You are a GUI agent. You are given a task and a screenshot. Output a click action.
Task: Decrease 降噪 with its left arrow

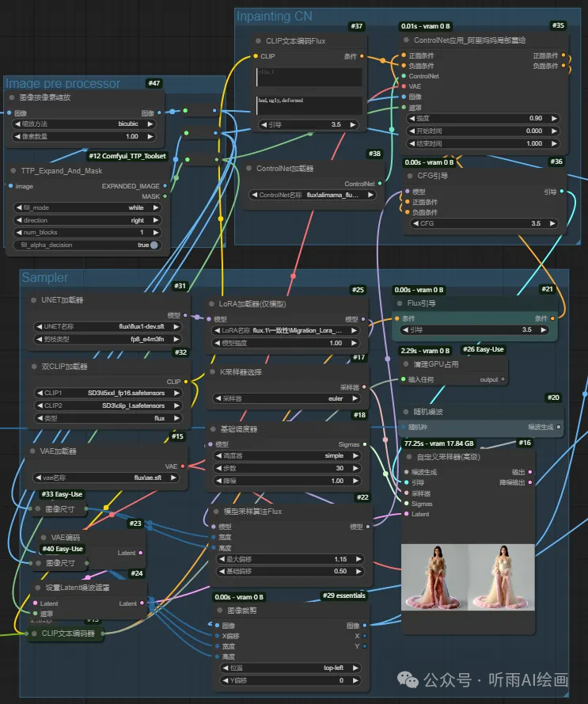click(x=218, y=481)
